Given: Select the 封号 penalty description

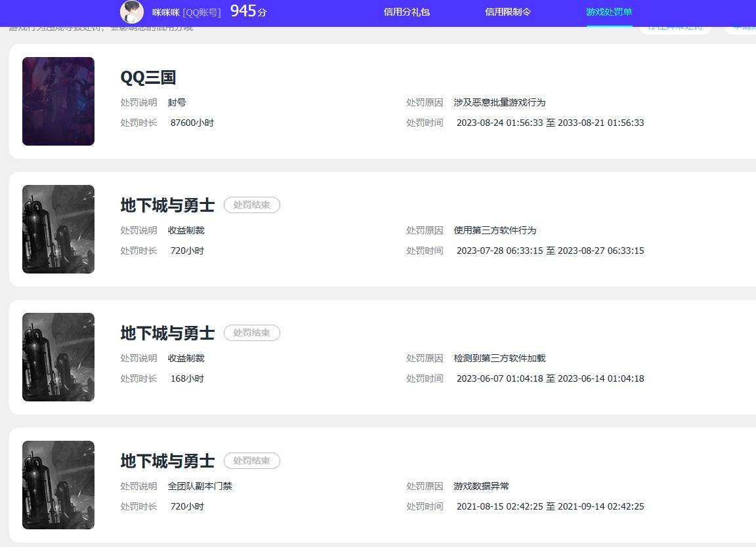Looking at the screenshot, I should 177,103.
